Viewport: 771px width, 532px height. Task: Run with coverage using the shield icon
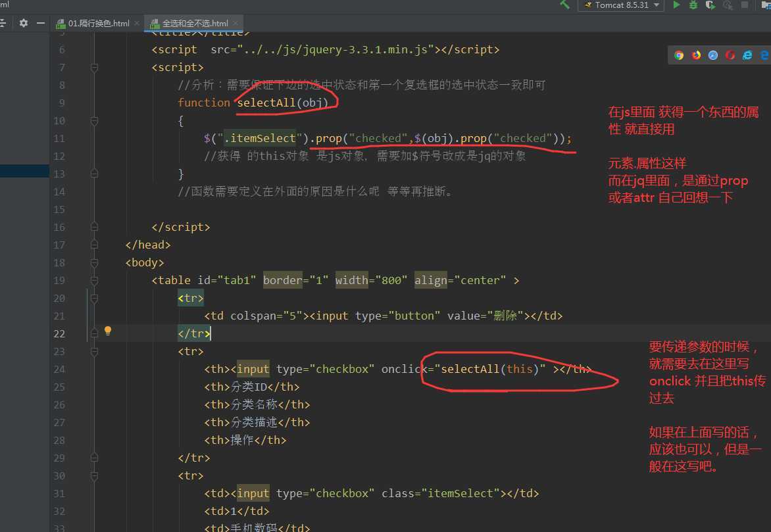[710, 5]
